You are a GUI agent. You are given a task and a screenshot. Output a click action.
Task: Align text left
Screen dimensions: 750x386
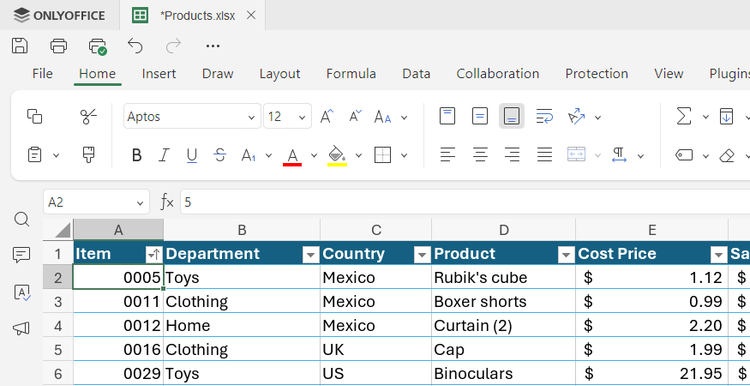point(448,154)
